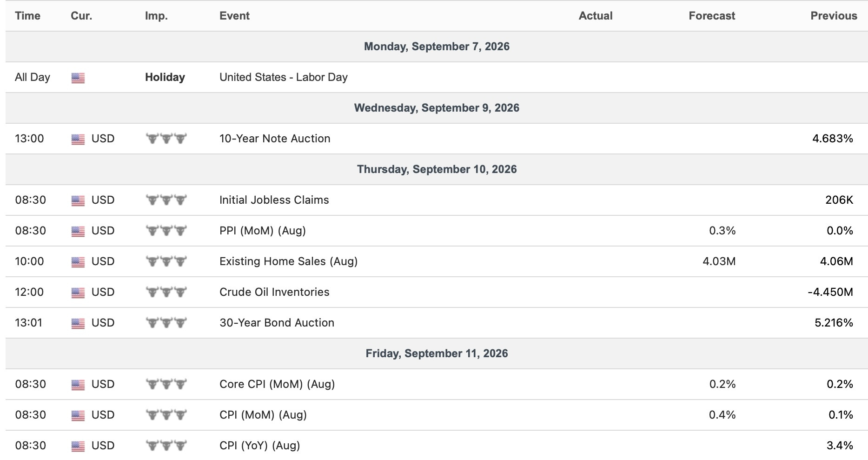Open the Existing Home Sales (Aug) event
The height and width of the screenshot is (460, 868).
[x=289, y=261]
